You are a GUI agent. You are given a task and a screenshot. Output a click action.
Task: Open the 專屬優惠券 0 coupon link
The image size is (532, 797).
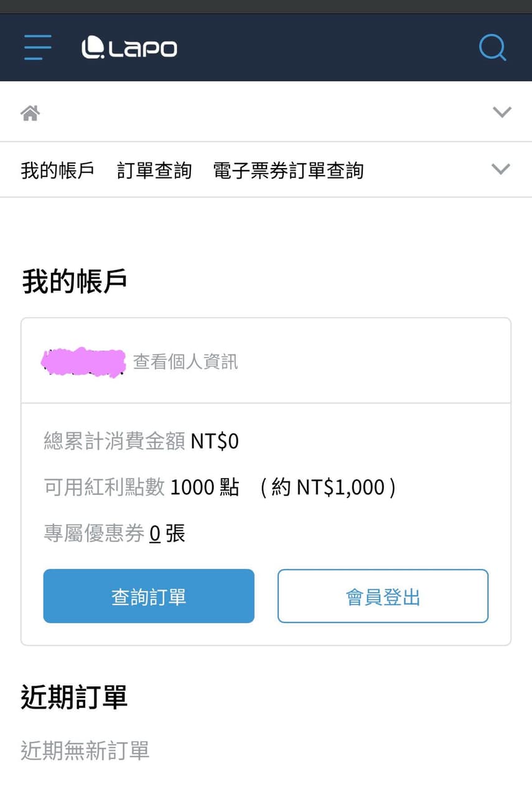(155, 534)
